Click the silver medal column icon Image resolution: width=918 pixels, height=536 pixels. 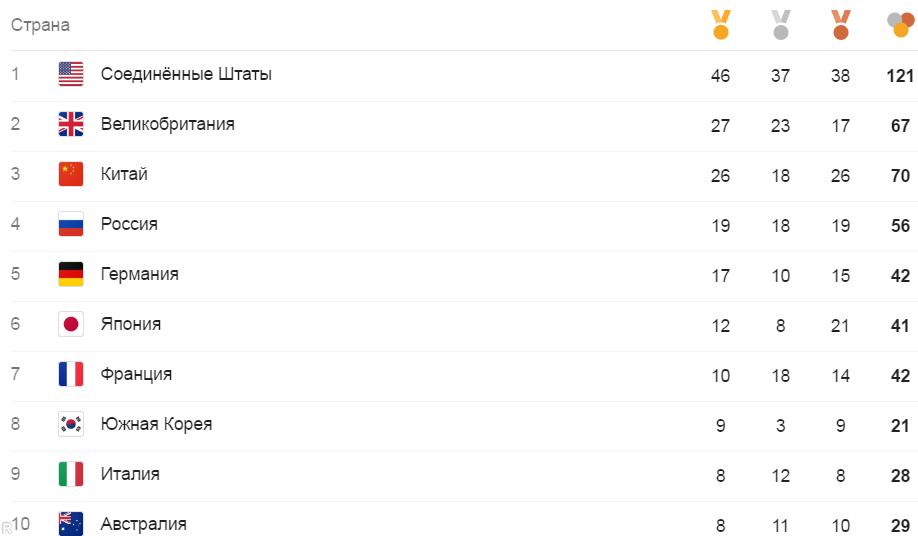[x=780, y=25]
